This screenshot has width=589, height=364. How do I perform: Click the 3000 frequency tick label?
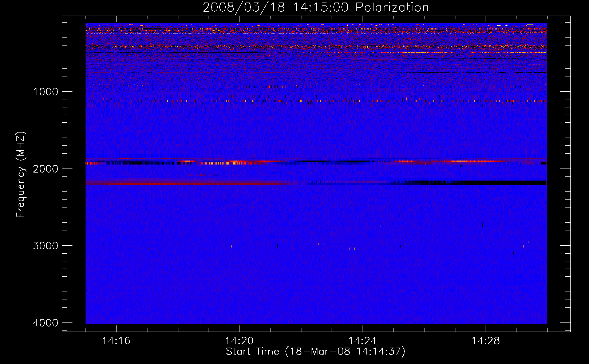pos(46,246)
